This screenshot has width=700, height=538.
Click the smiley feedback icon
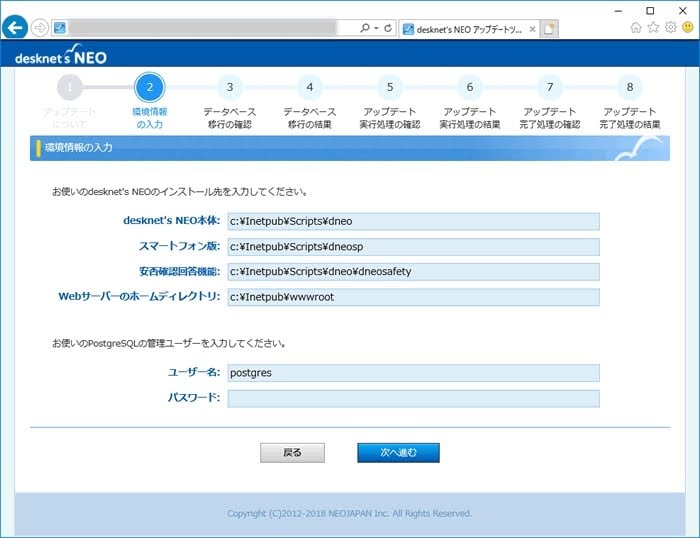(688, 28)
